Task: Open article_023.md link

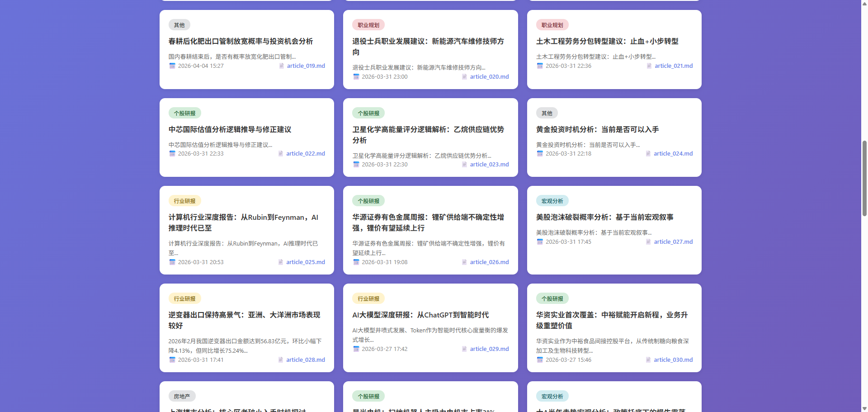Action: [x=490, y=165]
